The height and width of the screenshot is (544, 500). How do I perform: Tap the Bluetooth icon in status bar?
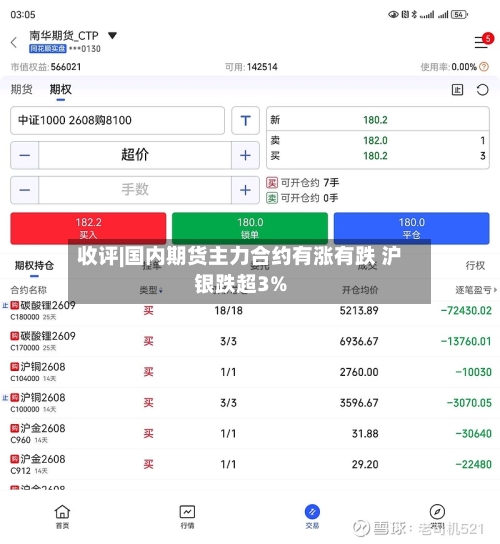click(414, 15)
